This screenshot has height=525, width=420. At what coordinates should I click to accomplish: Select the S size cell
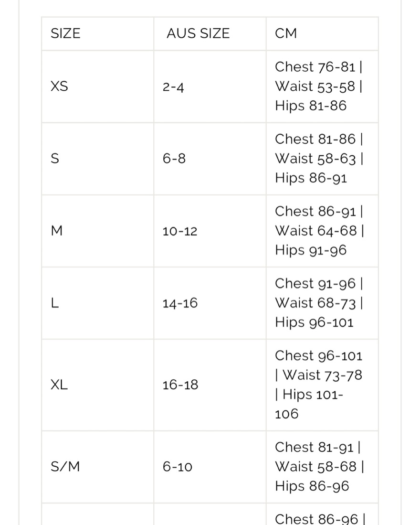(98, 159)
